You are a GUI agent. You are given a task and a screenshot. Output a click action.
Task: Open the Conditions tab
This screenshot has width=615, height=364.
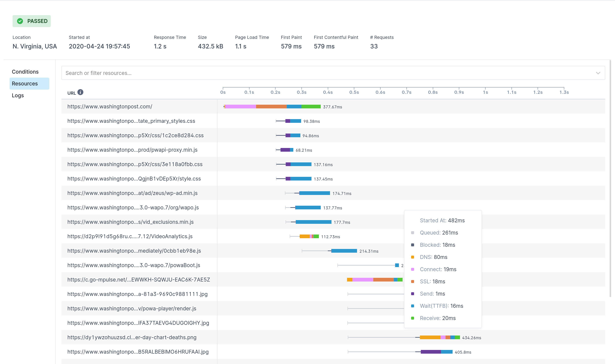coord(25,72)
